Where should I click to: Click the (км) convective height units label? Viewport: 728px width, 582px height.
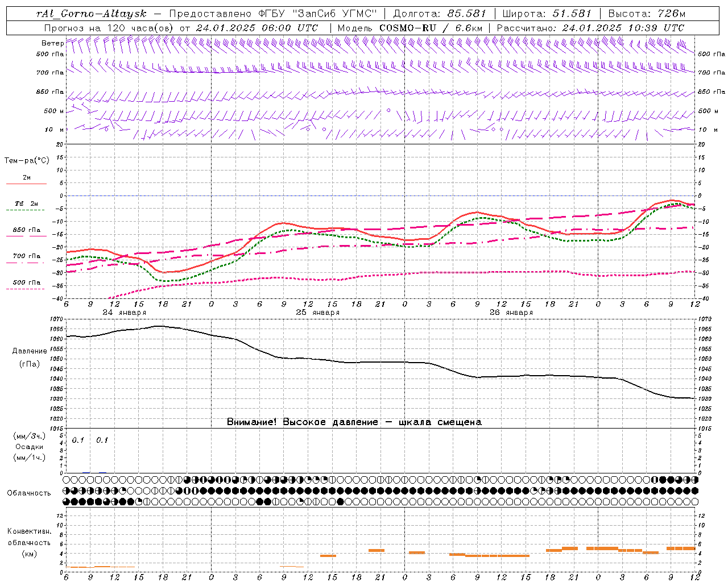(30, 554)
